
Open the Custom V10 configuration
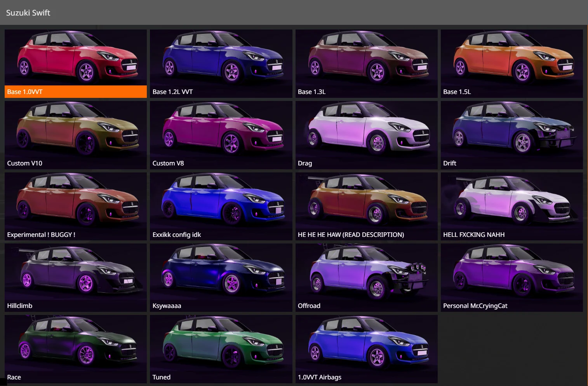pyautogui.click(x=76, y=130)
